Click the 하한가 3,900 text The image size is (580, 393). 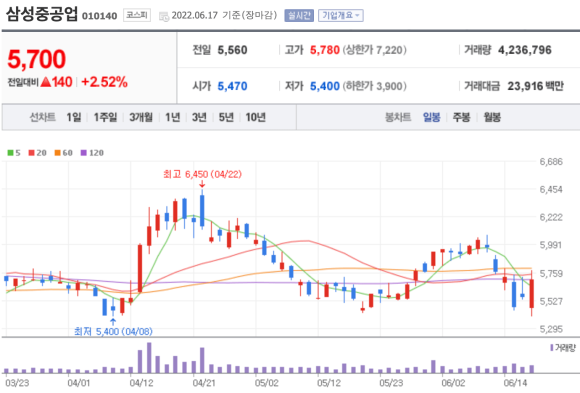374,86
